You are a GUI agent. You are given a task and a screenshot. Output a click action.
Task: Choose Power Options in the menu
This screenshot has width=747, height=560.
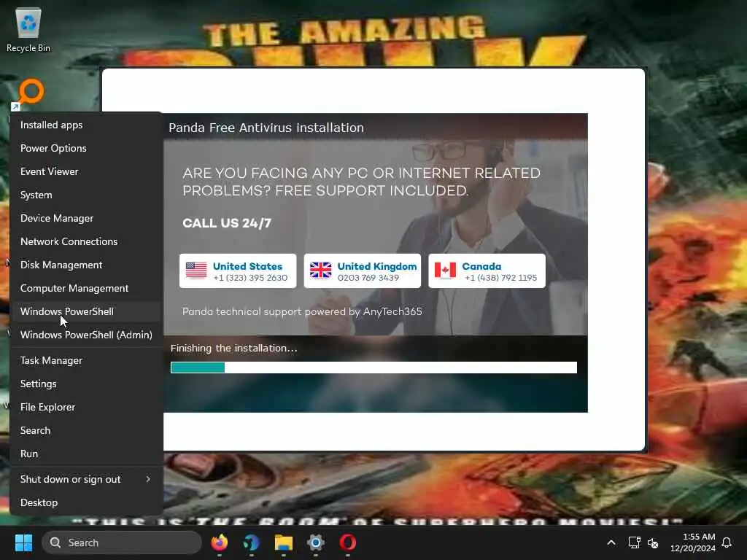86,148
